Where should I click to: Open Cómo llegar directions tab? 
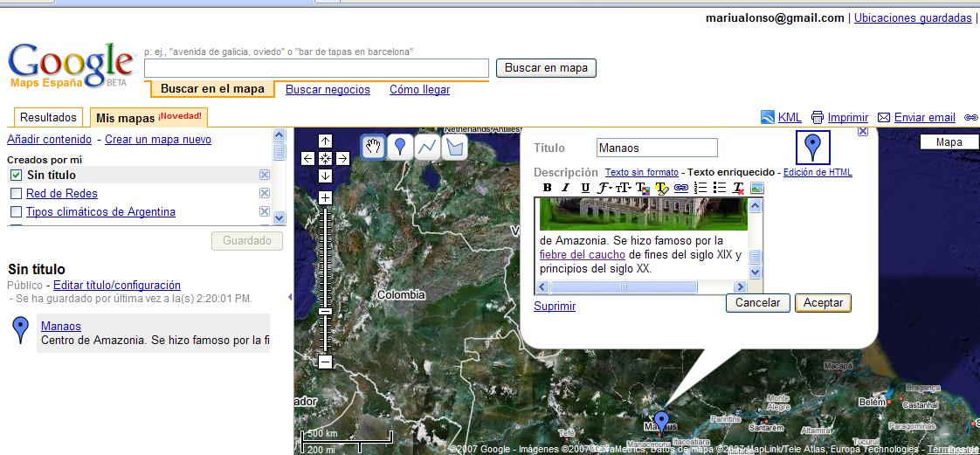(x=419, y=89)
